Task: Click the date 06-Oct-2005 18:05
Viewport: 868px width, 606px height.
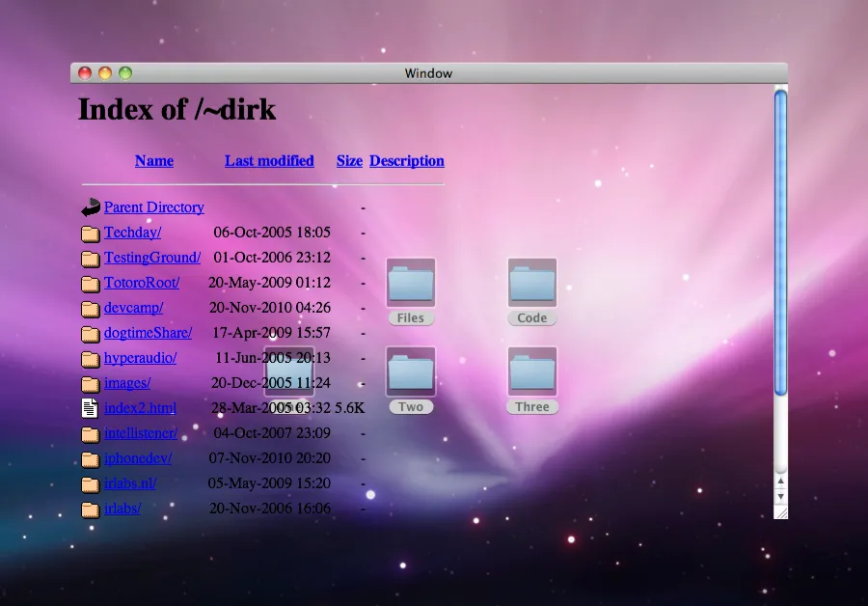Action: coord(272,233)
